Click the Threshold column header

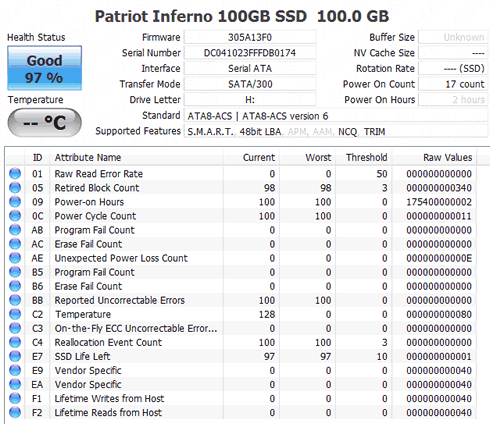pos(364,157)
